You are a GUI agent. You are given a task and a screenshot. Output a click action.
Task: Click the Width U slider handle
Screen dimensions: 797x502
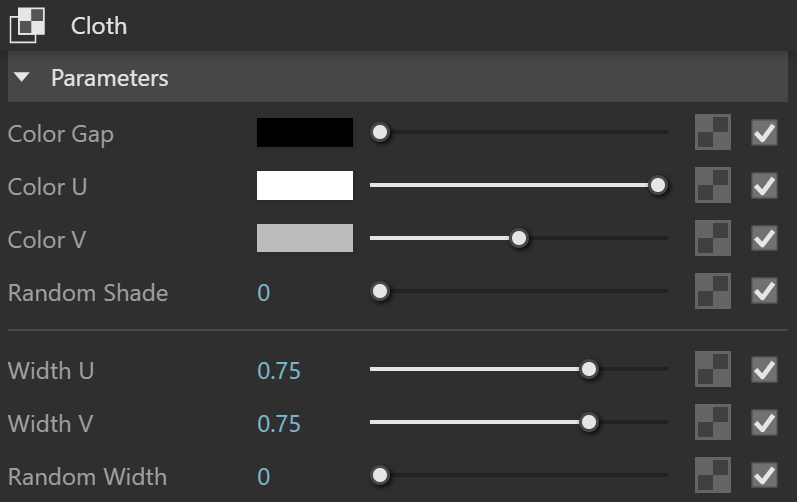589,369
